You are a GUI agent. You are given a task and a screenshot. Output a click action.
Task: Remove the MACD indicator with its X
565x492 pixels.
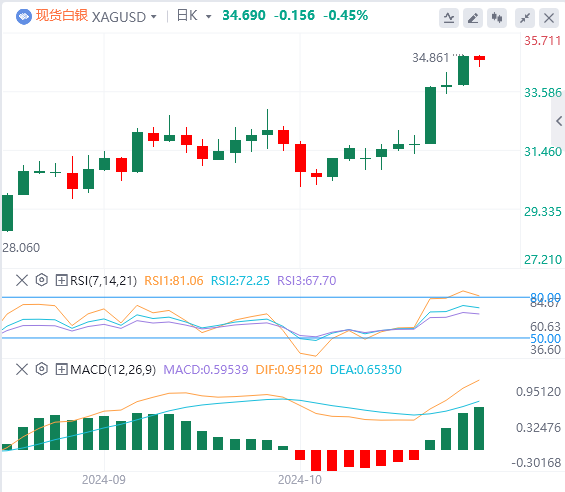pyautogui.click(x=22, y=369)
